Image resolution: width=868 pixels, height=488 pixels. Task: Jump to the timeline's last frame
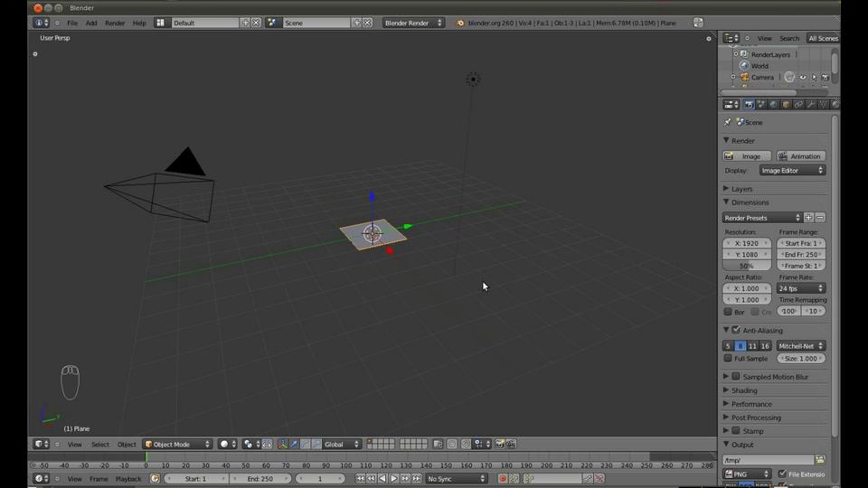tap(417, 479)
